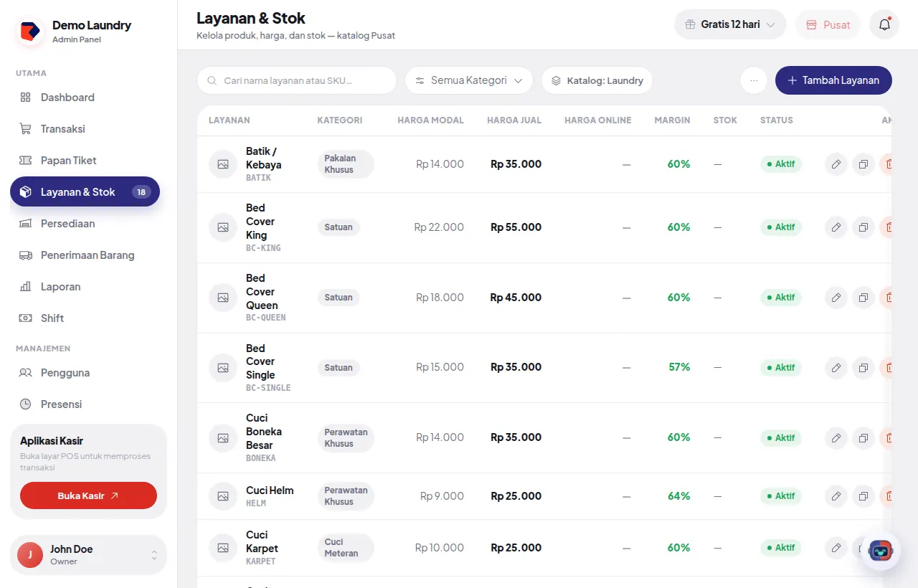Open the Shift page
The width and height of the screenshot is (918, 588).
click(x=85, y=318)
